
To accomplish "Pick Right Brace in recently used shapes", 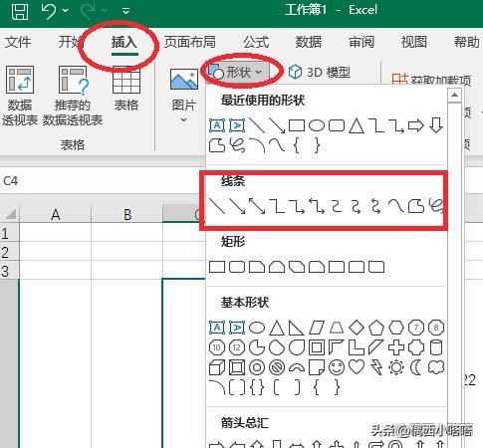I will point(317,145).
